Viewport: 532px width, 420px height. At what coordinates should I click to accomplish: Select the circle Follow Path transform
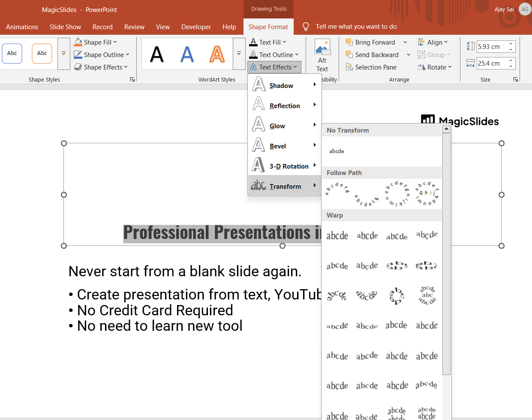[x=397, y=194]
